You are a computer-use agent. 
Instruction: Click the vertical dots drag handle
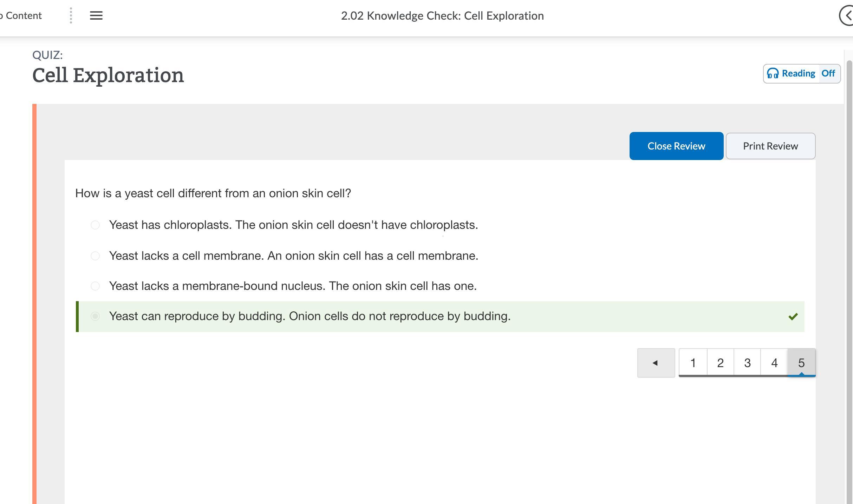(x=71, y=15)
